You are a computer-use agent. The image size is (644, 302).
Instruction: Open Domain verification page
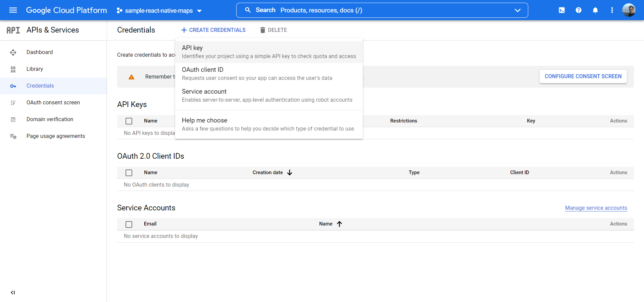[53, 119]
